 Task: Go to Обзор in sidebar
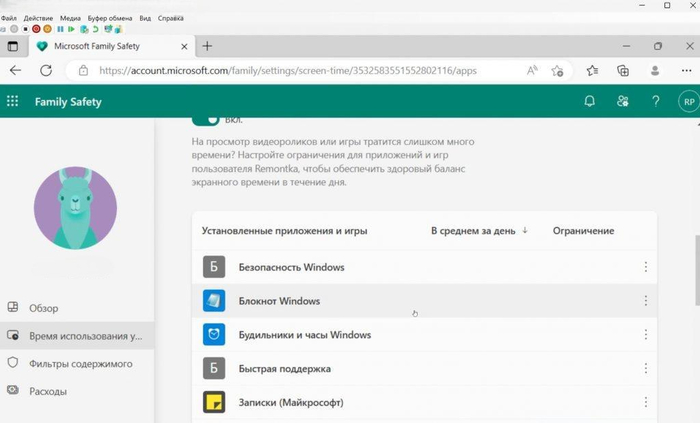pyautogui.click(x=43, y=308)
